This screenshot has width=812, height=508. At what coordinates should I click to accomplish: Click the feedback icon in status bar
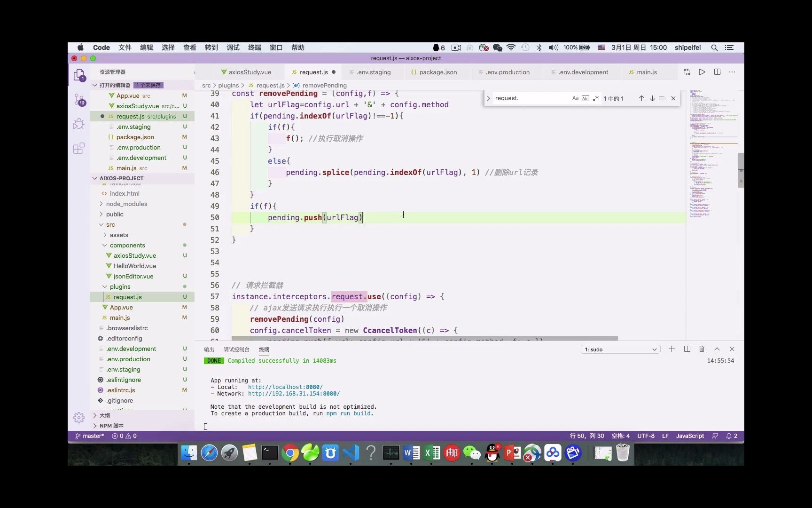[715, 436]
